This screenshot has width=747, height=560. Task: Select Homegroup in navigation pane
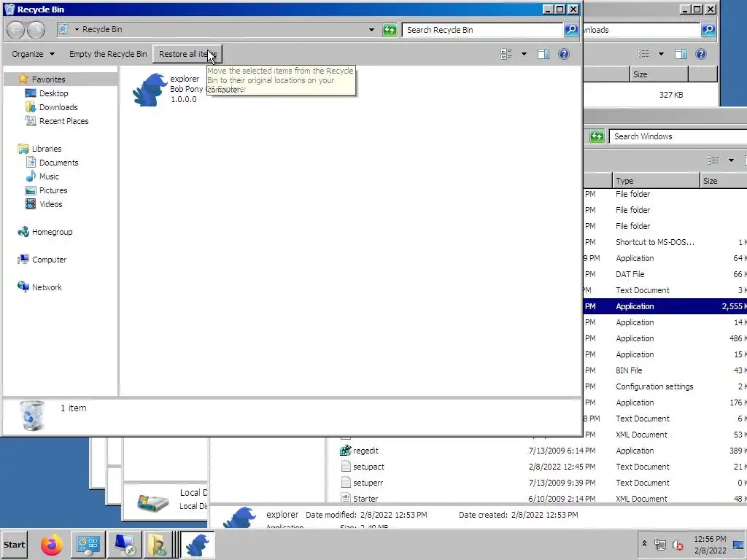52,232
